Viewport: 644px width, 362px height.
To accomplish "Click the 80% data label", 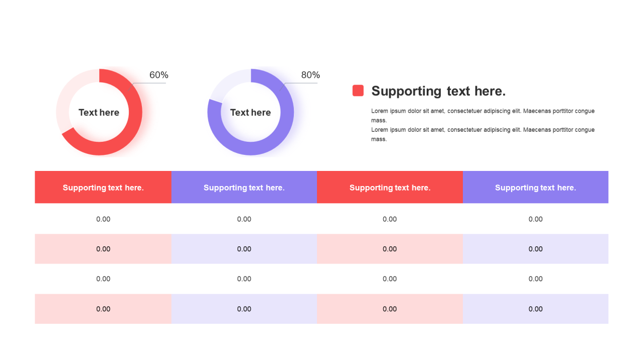I will 310,75.
